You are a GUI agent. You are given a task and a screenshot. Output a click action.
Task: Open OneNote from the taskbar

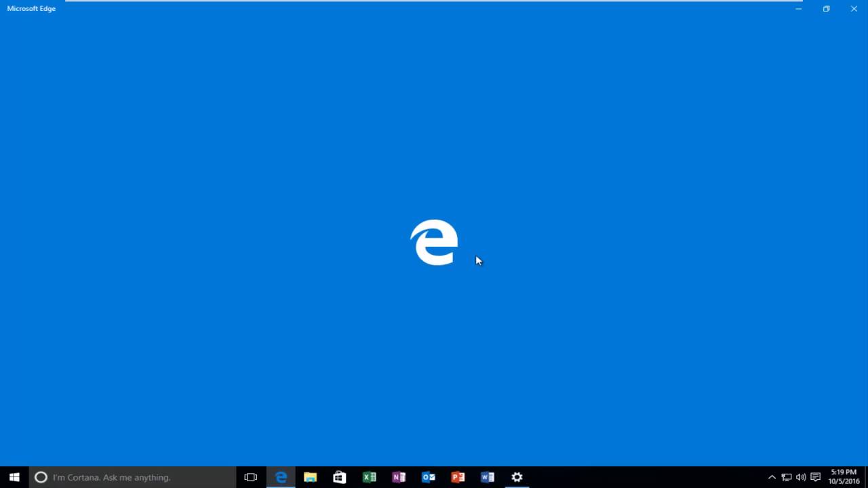coord(399,477)
